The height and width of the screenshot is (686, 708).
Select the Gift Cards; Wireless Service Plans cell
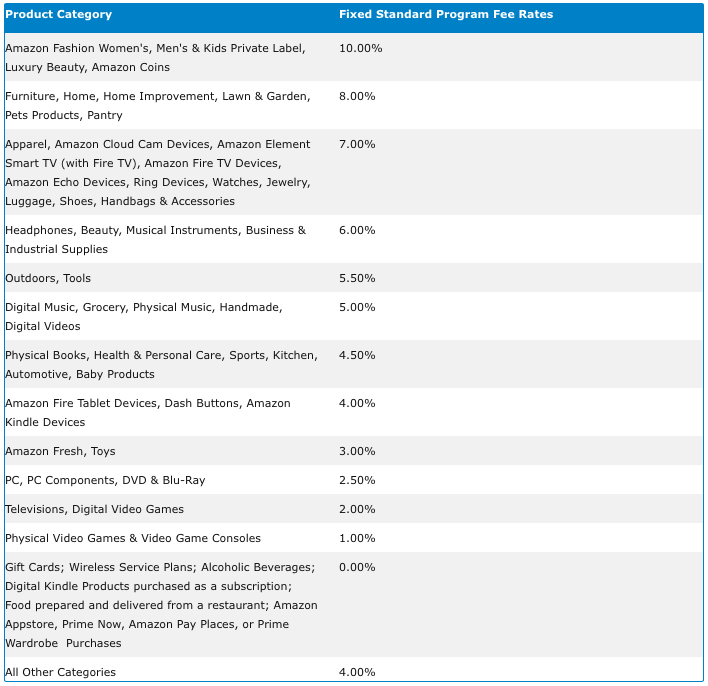[161, 605]
